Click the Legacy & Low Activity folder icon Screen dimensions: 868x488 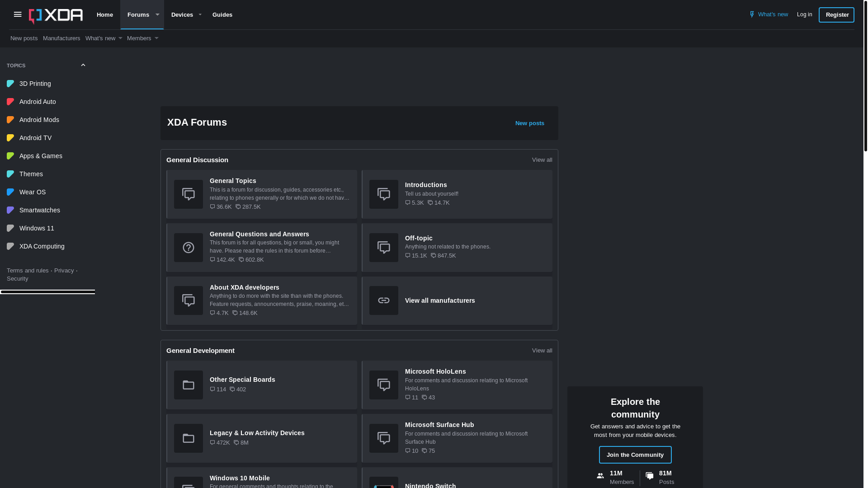[x=189, y=438]
